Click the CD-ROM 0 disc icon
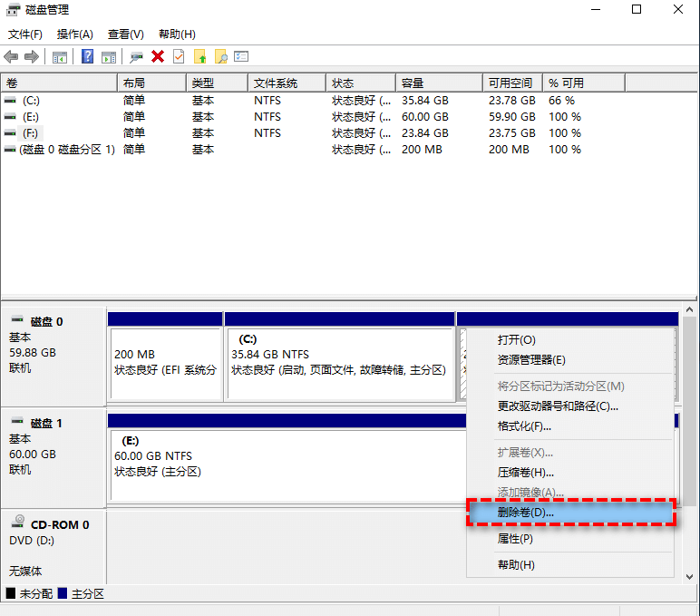Image resolution: width=700 pixels, height=616 pixels. point(18,521)
